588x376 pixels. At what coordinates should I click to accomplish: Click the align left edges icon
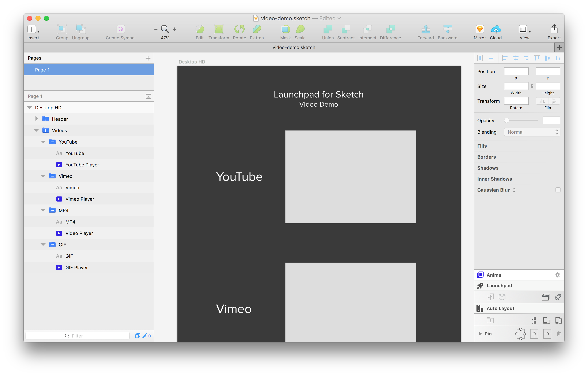[x=505, y=58]
